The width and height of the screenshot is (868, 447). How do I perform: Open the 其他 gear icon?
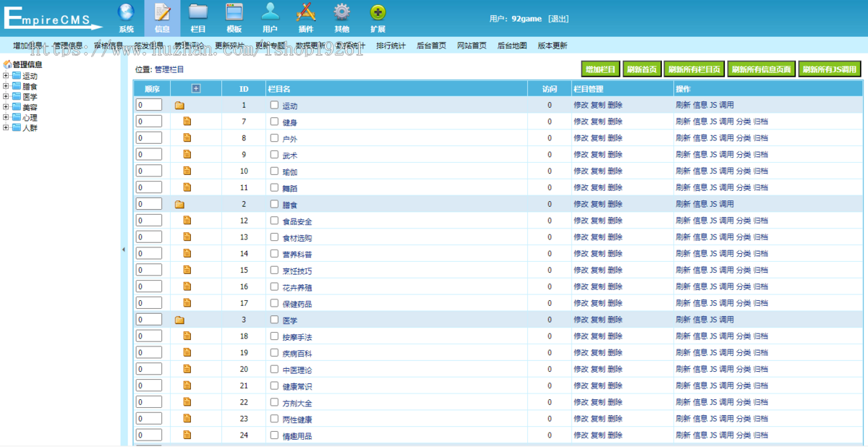pyautogui.click(x=341, y=12)
